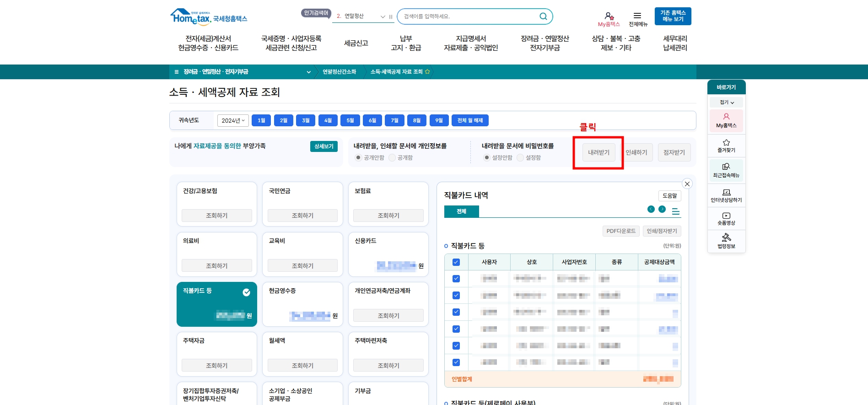Open 세금신고 menu
The width and height of the screenshot is (868, 405).
356,43
